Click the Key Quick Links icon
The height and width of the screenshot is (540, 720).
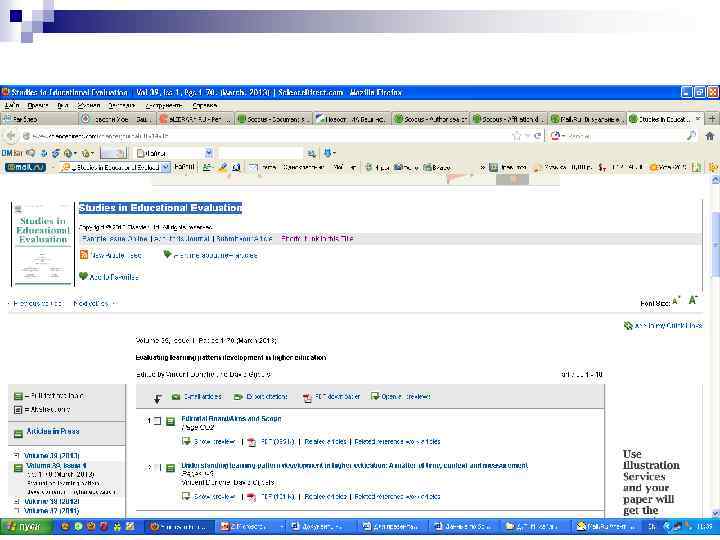pyautogui.click(x=628, y=326)
